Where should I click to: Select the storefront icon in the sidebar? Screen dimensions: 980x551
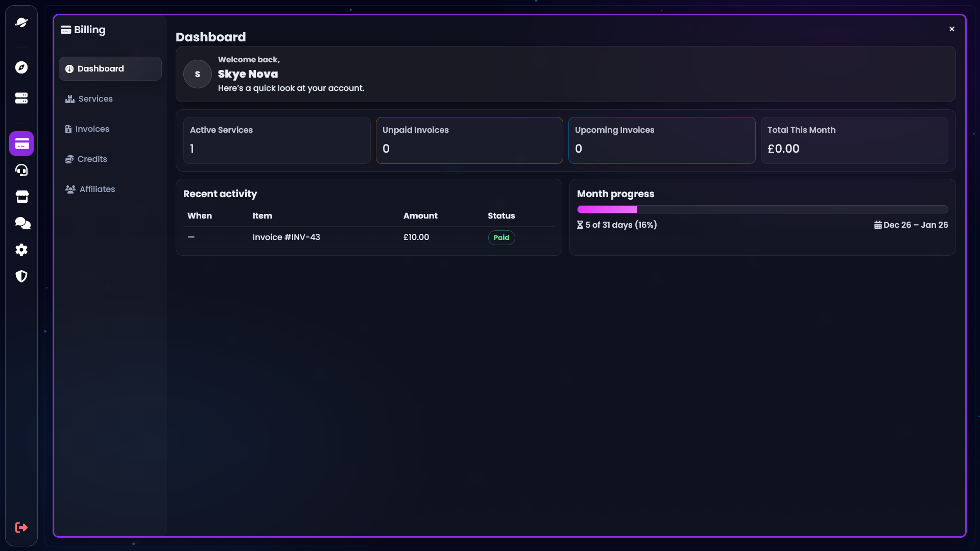21,197
